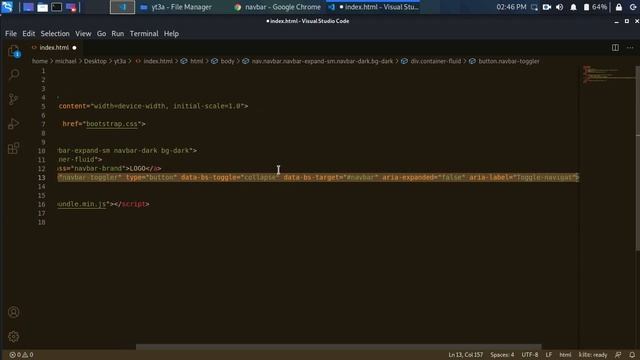
Task: Open the Go menu
Action: (101, 33)
